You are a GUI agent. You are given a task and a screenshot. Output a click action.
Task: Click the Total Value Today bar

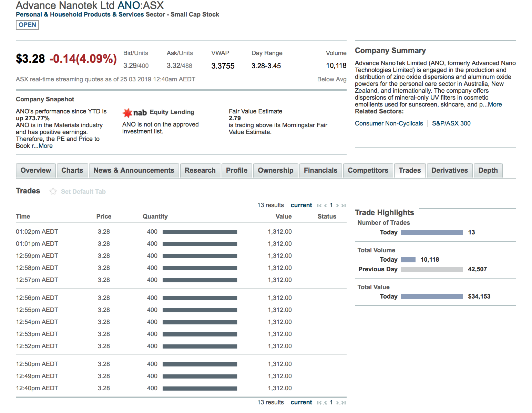pos(432,297)
